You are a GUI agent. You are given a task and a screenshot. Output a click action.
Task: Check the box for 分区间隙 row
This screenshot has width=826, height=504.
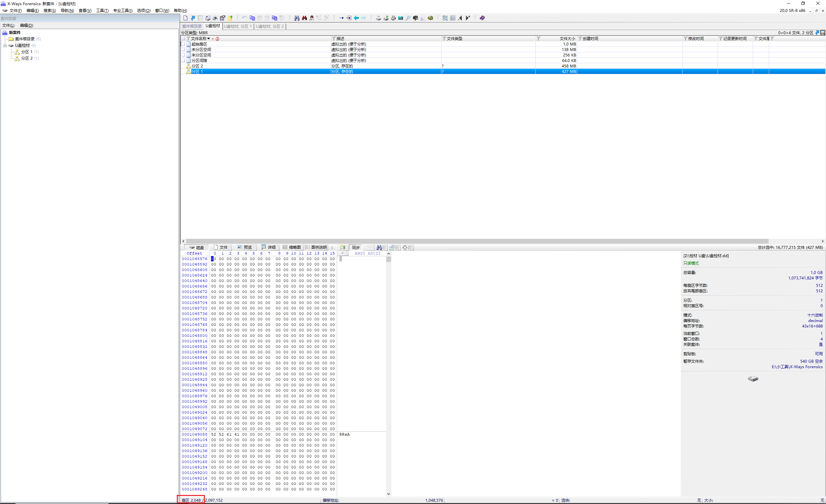(x=183, y=60)
